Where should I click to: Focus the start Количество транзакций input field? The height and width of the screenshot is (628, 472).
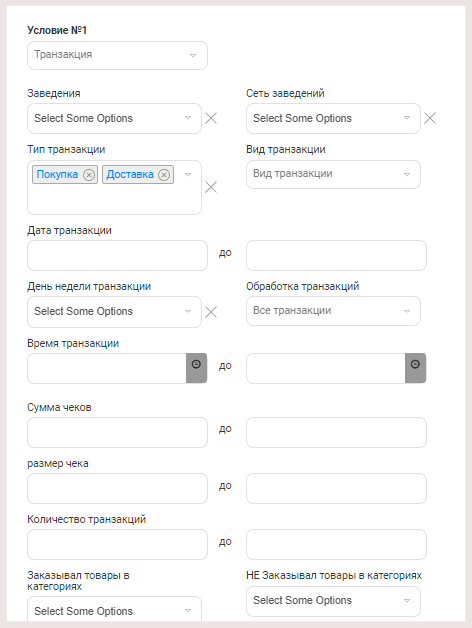tap(117, 545)
